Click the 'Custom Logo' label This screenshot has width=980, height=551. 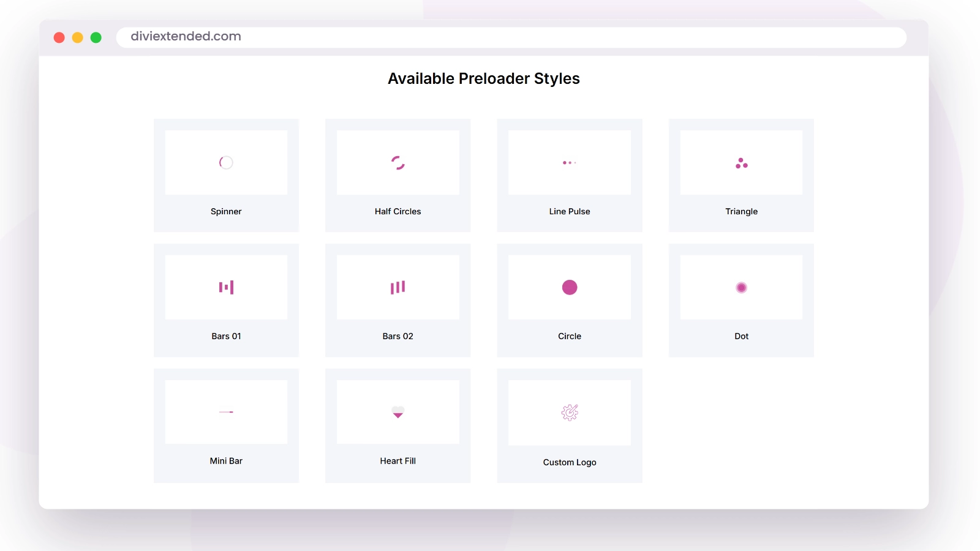pyautogui.click(x=570, y=462)
